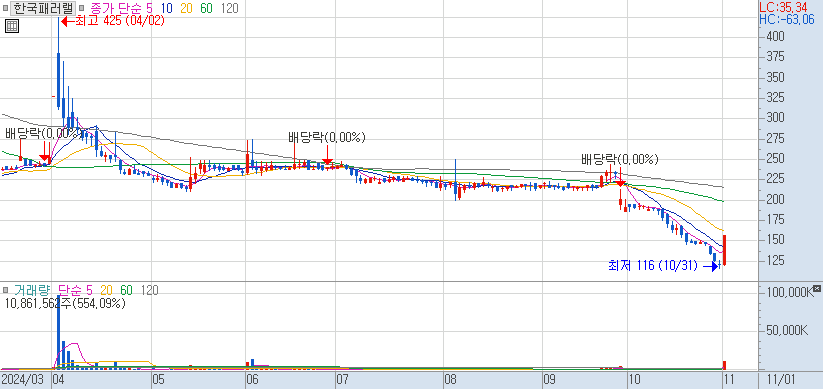The image size is (823, 389).
Task: Click the 거래량 volume indicator label
Action: [33, 290]
